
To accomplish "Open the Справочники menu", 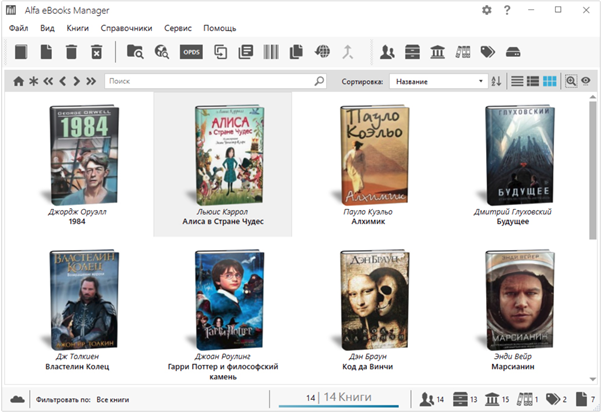I will coord(125,28).
